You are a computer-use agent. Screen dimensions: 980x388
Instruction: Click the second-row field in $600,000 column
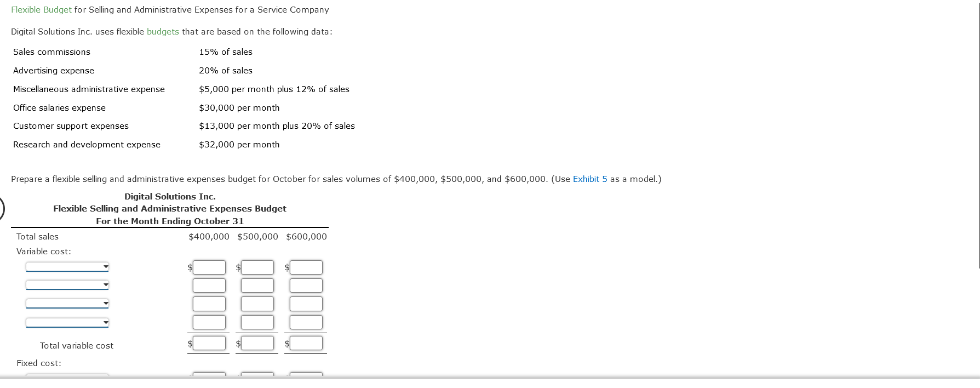306,285
